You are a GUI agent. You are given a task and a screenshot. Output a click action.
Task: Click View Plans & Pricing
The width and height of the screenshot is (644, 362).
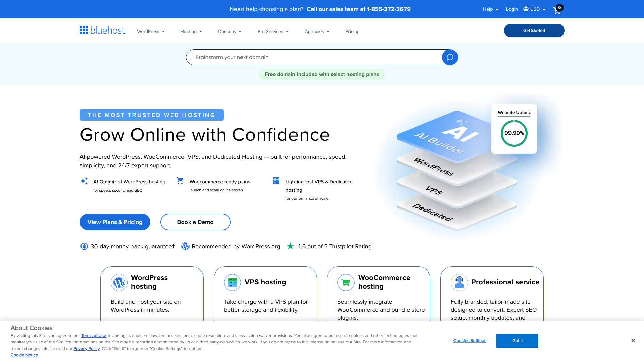tap(115, 222)
